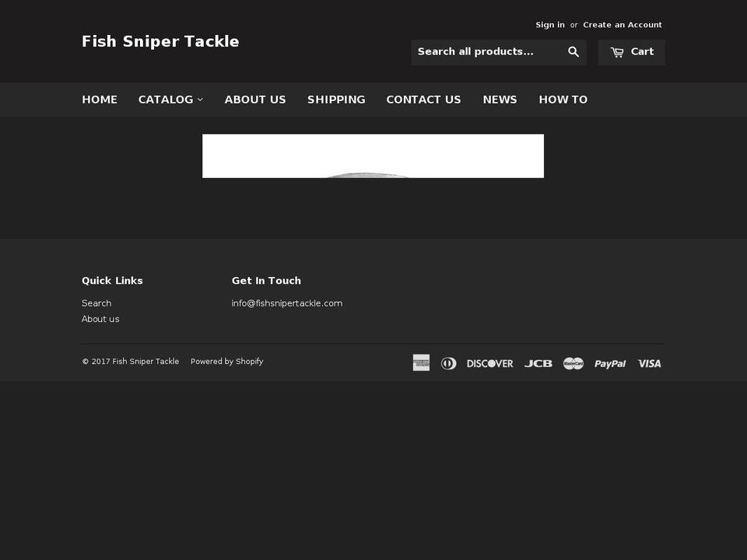Focus the Search all products field
Image resolution: width=747 pixels, height=560 pixels.
point(487,52)
